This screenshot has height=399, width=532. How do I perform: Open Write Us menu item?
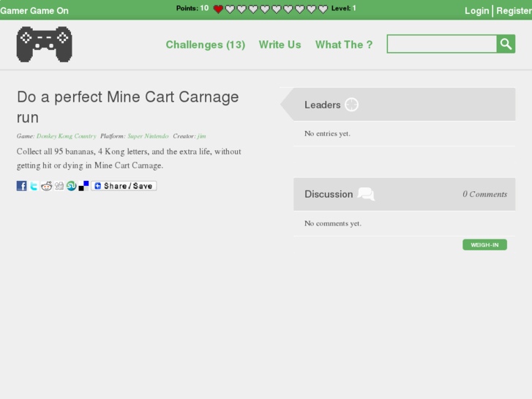(x=280, y=45)
